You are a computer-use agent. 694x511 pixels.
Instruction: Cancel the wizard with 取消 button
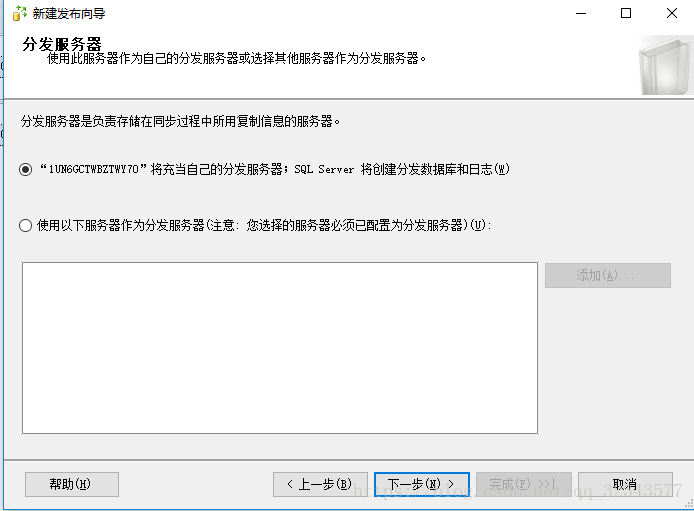[625, 484]
